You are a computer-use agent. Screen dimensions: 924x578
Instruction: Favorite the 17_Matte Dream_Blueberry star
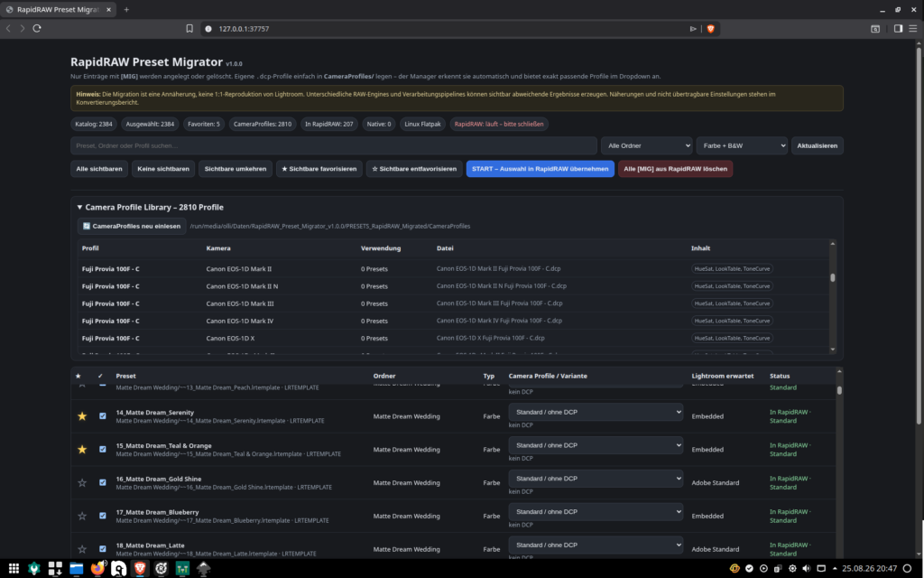point(82,516)
